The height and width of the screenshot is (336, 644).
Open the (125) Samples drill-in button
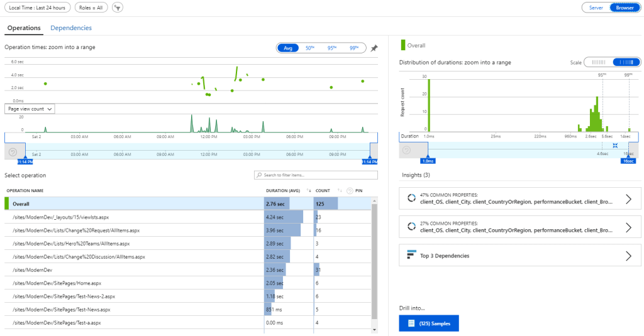[429, 323]
